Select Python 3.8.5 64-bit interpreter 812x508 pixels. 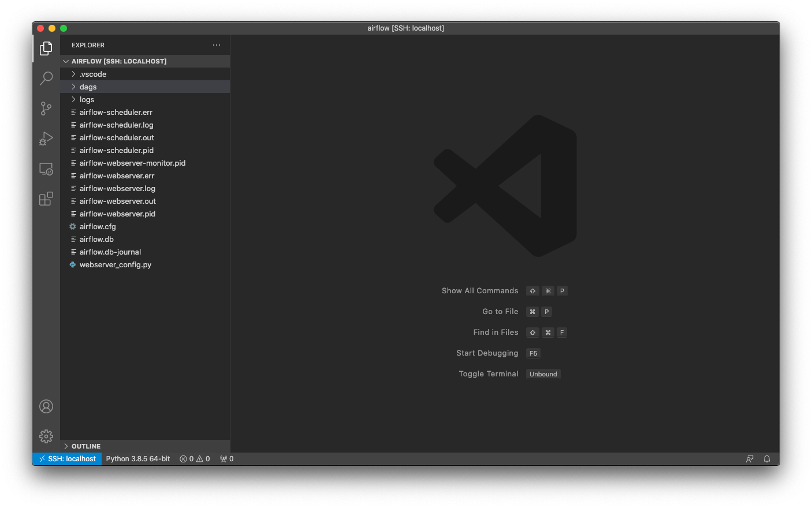(138, 459)
